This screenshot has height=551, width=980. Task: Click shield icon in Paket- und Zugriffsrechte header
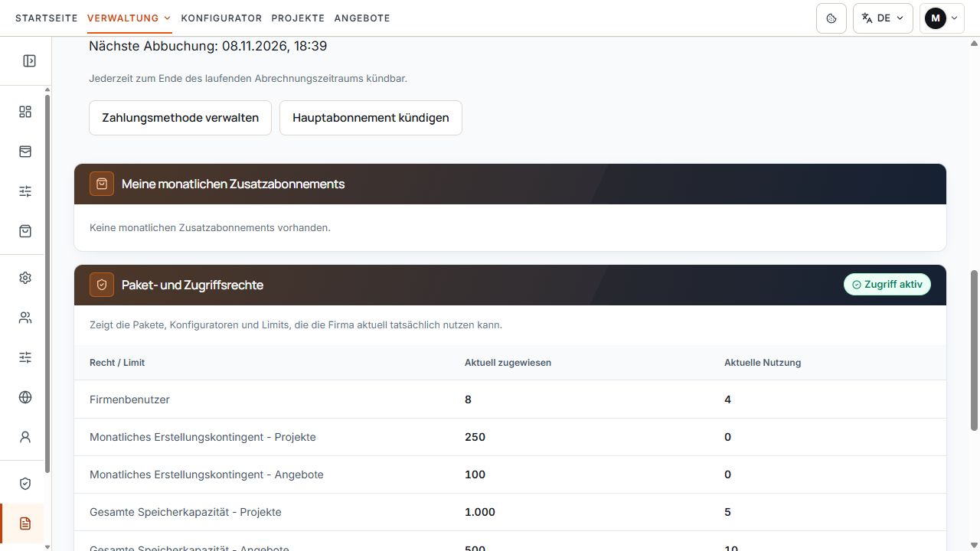coord(102,285)
